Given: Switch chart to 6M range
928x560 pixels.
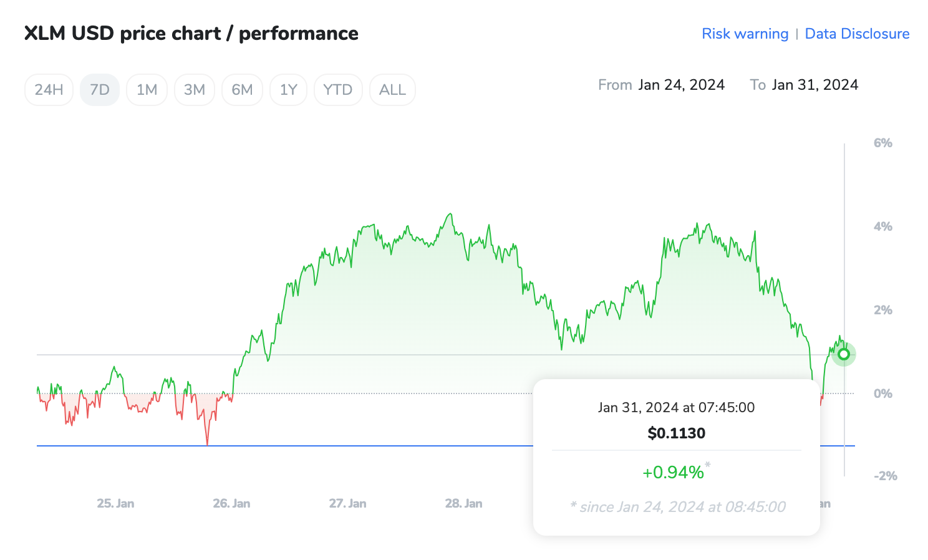Looking at the screenshot, I should [242, 90].
